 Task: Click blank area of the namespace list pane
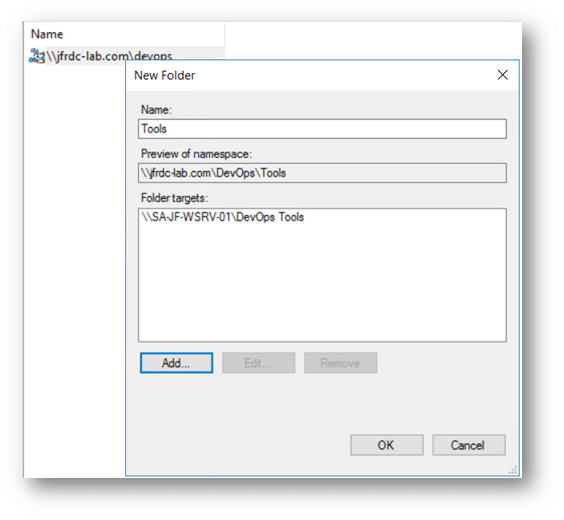click(74, 270)
